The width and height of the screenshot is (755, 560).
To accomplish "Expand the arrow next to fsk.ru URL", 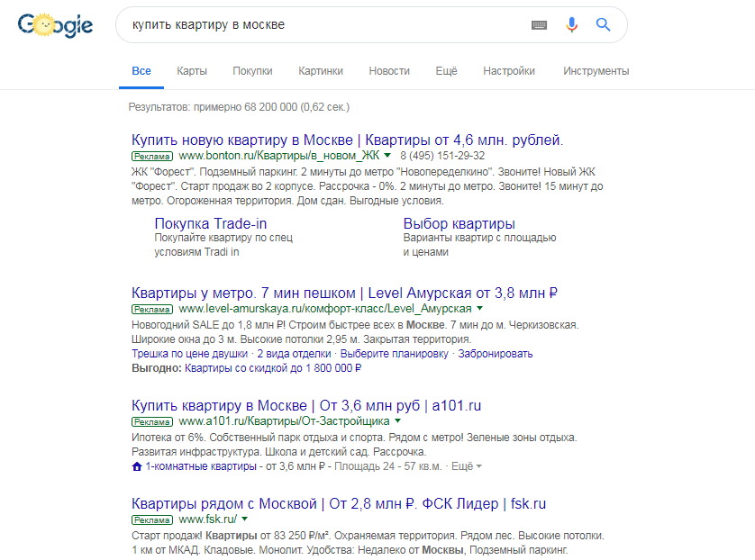I will click(x=244, y=519).
